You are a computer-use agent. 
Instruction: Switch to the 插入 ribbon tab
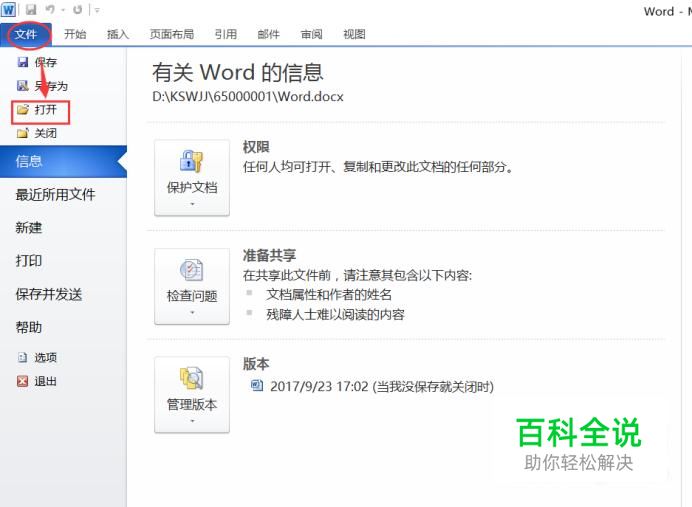(118, 34)
